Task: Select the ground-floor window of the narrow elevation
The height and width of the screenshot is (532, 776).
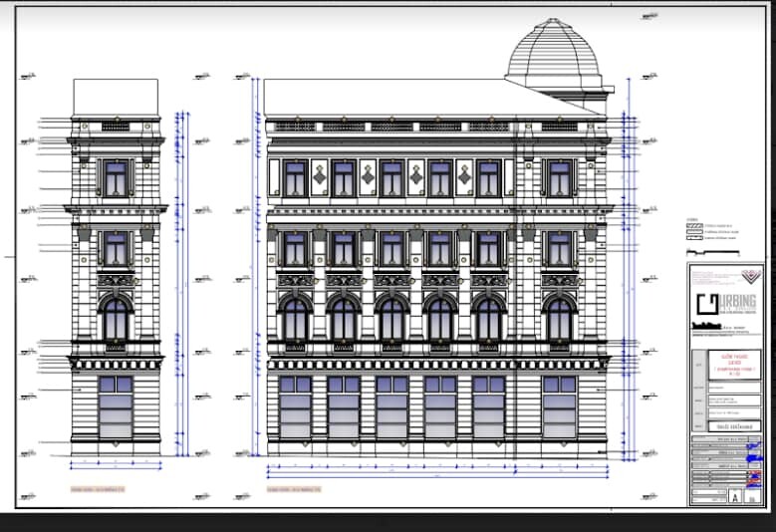Action: [116, 405]
